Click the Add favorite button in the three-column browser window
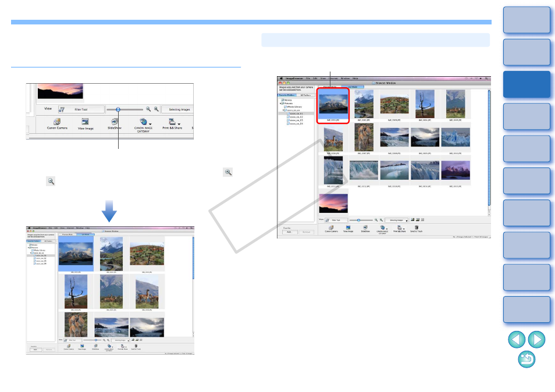Image resolution: width=555 pixels, height=392 pixels. pos(35,350)
